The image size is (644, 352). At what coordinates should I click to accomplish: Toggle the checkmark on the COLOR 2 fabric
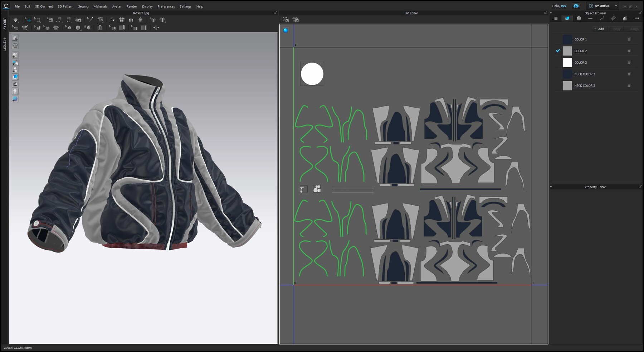[558, 51]
